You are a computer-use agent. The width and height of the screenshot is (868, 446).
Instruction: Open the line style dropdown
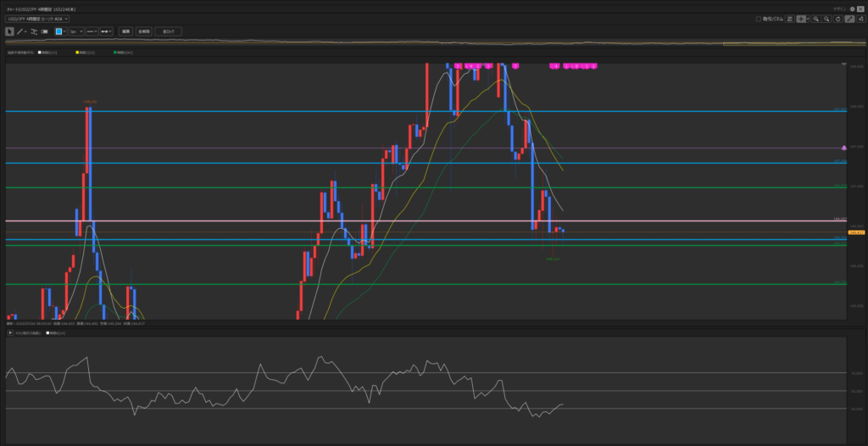click(92, 31)
